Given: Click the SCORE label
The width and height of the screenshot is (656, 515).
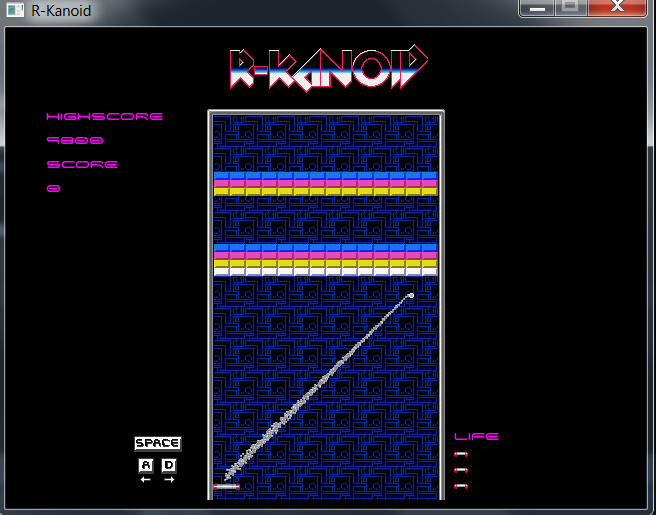Looking at the screenshot, I should click(x=82, y=164).
